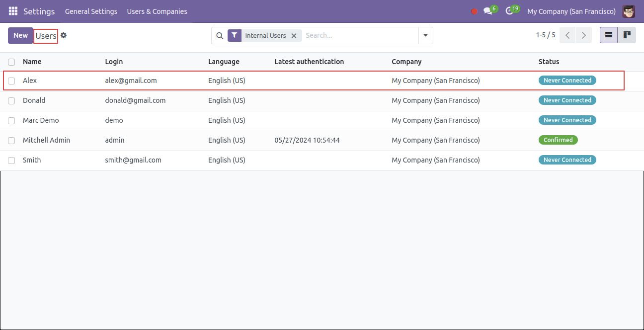This screenshot has height=330, width=644.
Task: Create a new user with New
Action: point(21,35)
